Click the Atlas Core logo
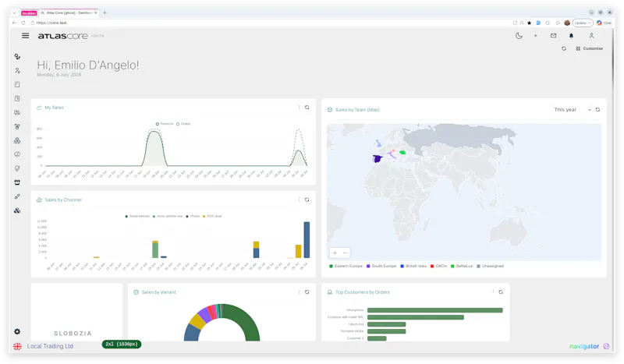Image resolution: width=624 pixels, height=364 pixels. click(63, 36)
